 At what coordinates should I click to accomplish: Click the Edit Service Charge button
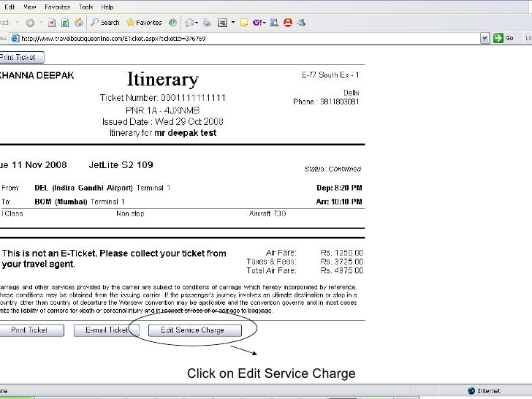pyautogui.click(x=192, y=330)
